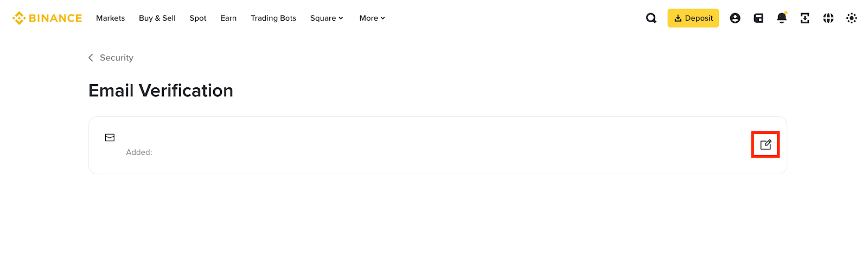Click the yellow Deposit button
Viewport: 868px width, 260px height.
pos(693,18)
